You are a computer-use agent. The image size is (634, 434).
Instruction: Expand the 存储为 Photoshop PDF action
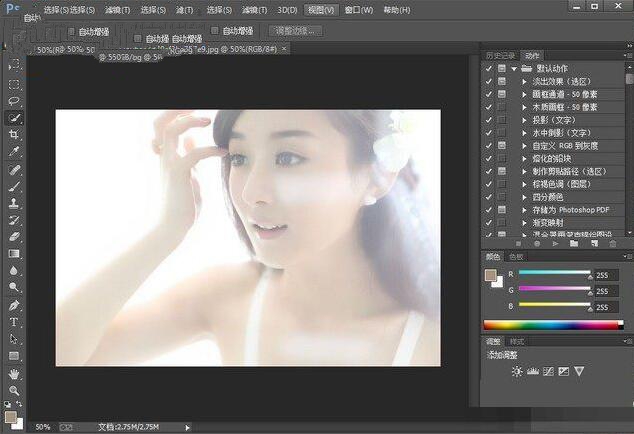(x=524, y=210)
